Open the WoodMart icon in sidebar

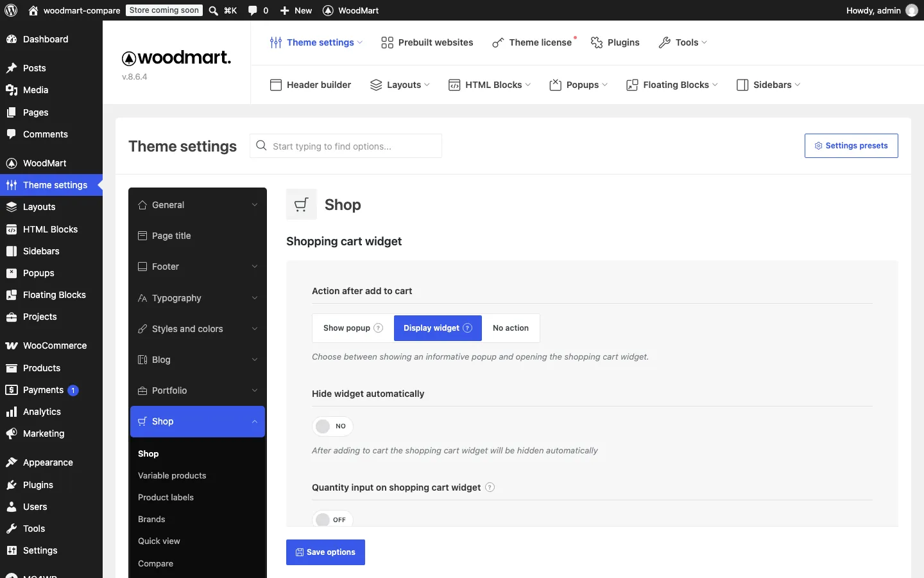(12, 163)
